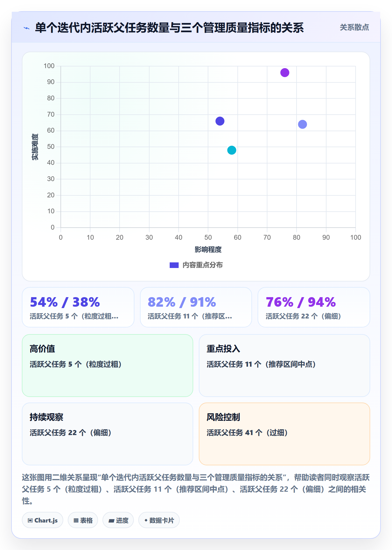The image size is (392, 550).
Task: Click the dark indigo scatter point
Action: click(220, 121)
